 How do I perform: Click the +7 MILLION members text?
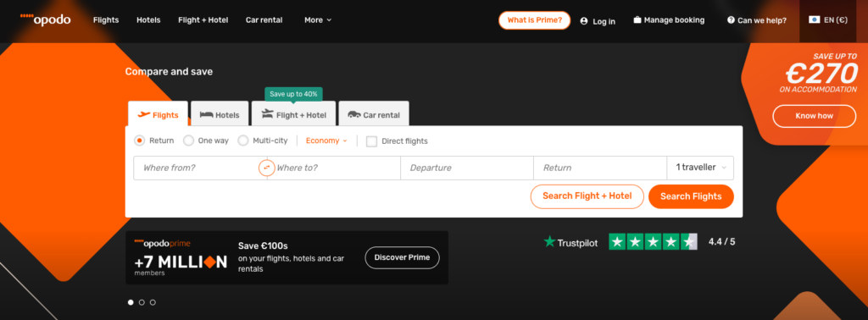(x=181, y=265)
